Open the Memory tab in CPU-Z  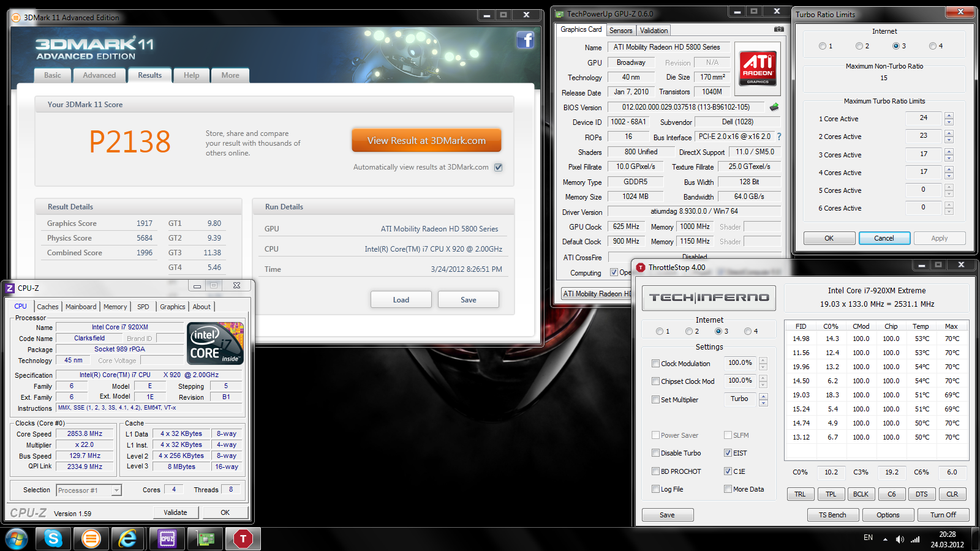[115, 307]
